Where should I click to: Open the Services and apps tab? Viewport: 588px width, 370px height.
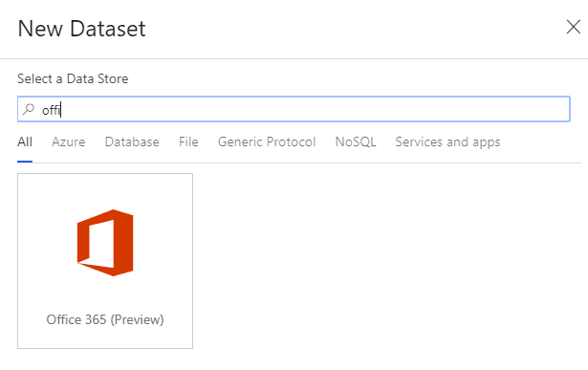(x=447, y=142)
